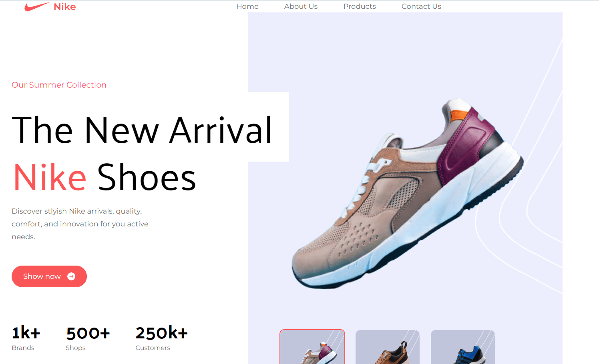
Task: Click The New Arrival heading
Action: (142, 130)
